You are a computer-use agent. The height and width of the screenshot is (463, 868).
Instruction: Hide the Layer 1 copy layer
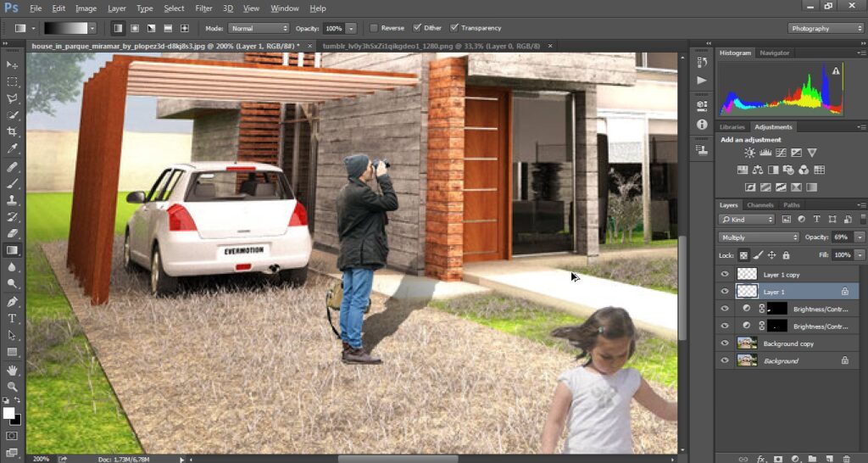pos(725,275)
